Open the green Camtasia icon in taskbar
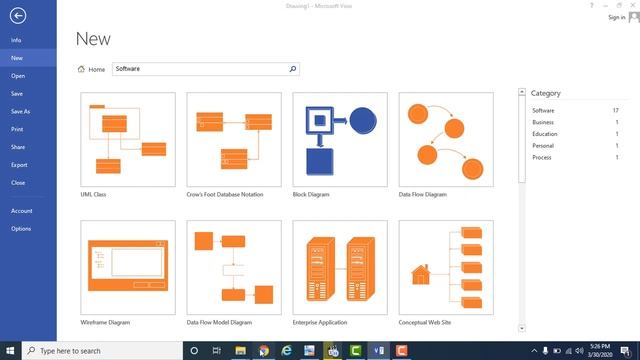The height and width of the screenshot is (360, 640). (x=356, y=351)
